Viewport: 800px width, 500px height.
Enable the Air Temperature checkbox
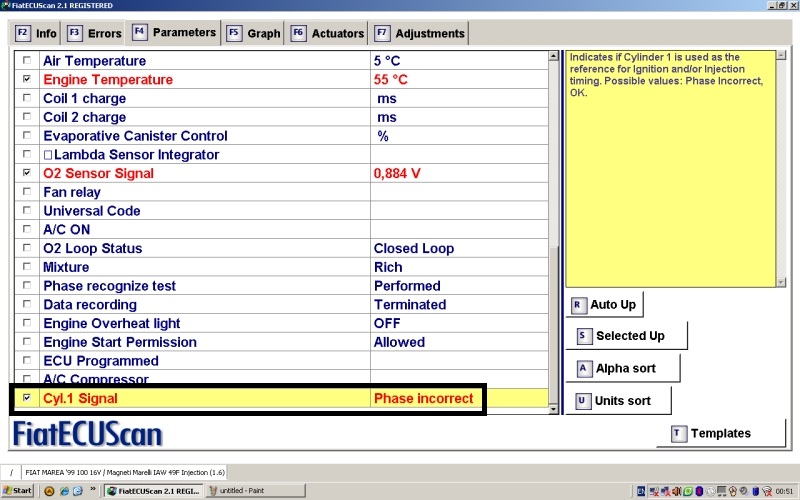pos(26,61)
